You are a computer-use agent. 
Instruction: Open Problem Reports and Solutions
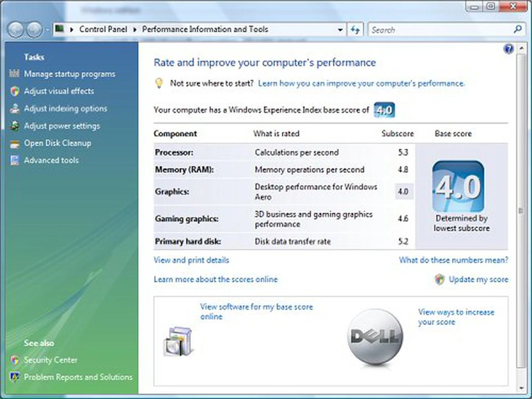[78, 377]
